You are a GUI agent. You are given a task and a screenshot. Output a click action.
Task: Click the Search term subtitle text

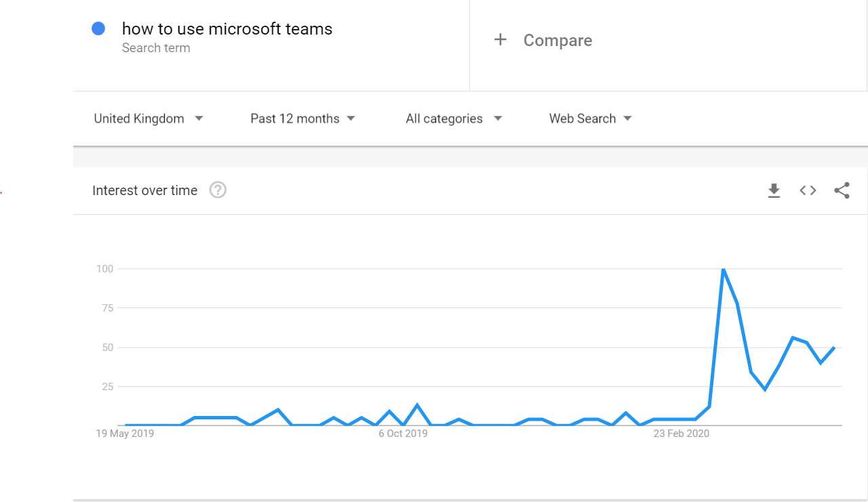[x=156, y=48]
